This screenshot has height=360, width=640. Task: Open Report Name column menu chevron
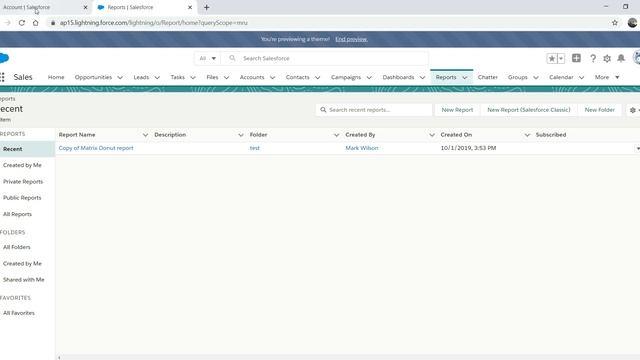coord(145,135)
